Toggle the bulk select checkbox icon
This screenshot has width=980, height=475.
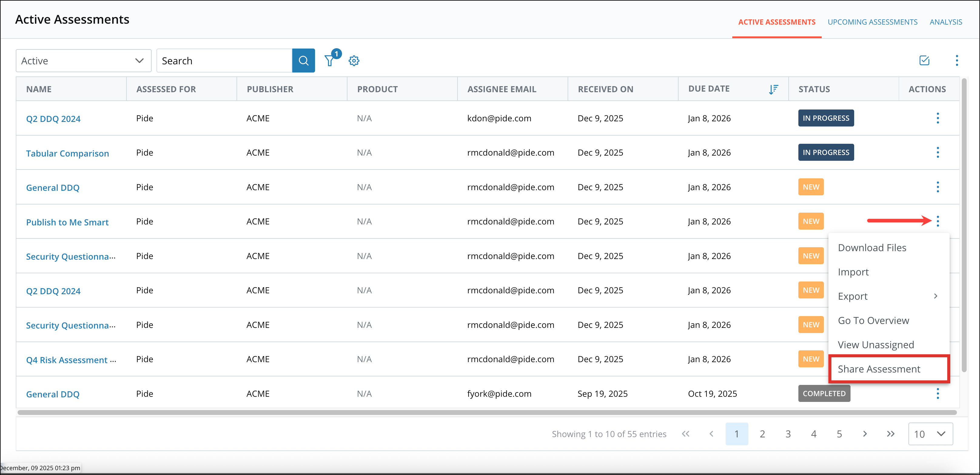coord(924,61)
